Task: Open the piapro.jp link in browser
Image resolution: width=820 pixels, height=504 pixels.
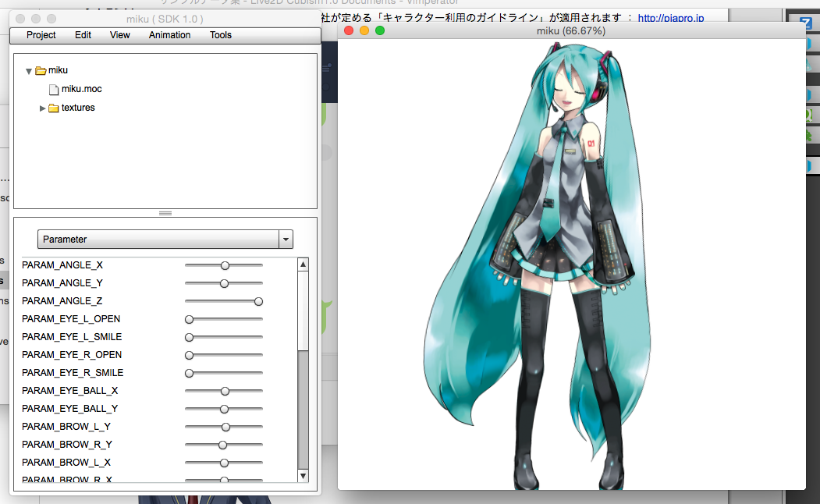Action: (x=670, y=18)
